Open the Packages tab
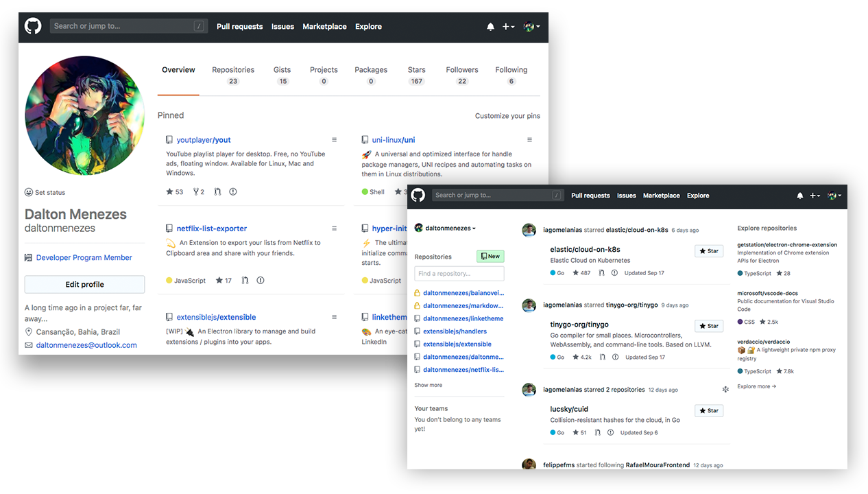This screenshot has width=868, height=494. (x=371, y=75)
